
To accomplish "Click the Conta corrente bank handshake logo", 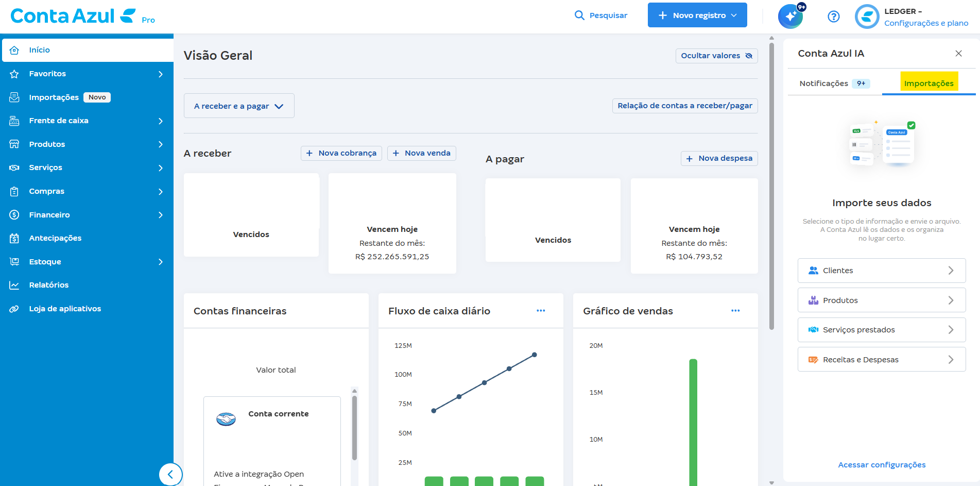I will 226,419.
